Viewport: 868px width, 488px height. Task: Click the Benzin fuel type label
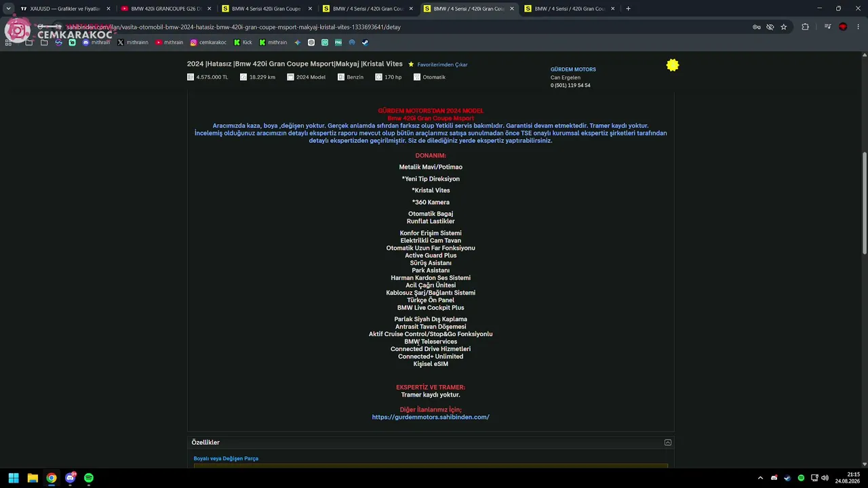pos(355,77)
